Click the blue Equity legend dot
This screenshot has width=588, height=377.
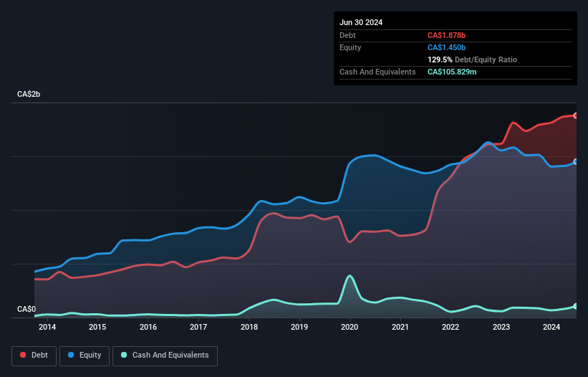click(71, 355)
